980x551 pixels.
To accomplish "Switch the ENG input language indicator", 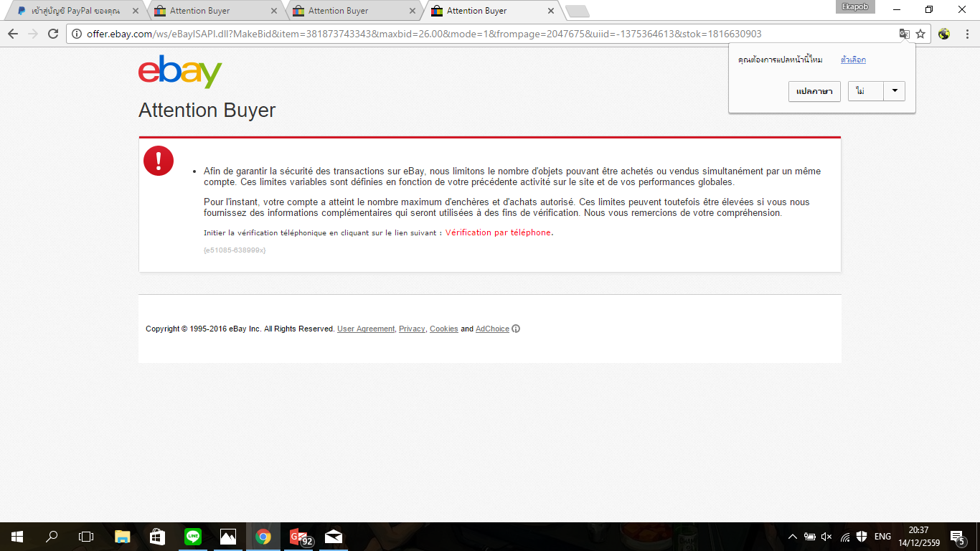I will pos(882,537).
